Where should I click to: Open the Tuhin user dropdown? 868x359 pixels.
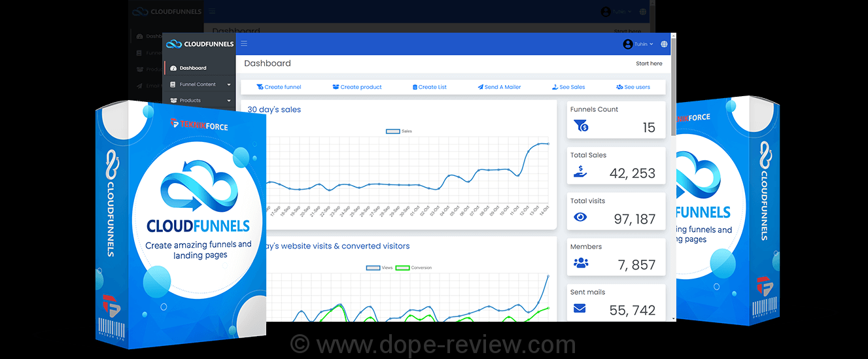coord(638,44)
